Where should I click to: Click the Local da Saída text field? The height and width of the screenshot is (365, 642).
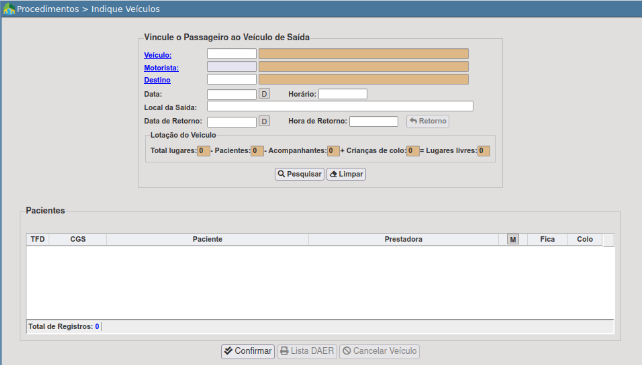point(340,107)
